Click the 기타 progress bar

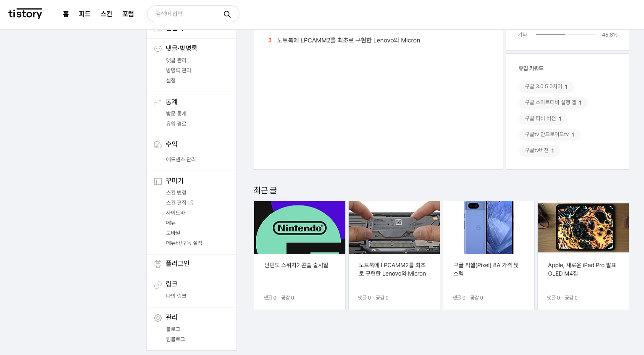[x=566, y=34]
